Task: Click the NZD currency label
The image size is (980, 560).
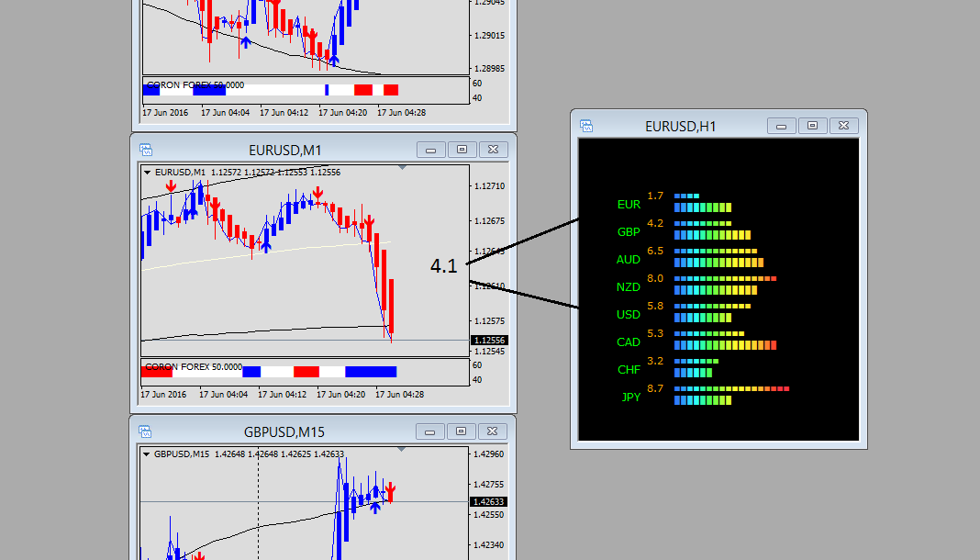Action: coord(629,286)
